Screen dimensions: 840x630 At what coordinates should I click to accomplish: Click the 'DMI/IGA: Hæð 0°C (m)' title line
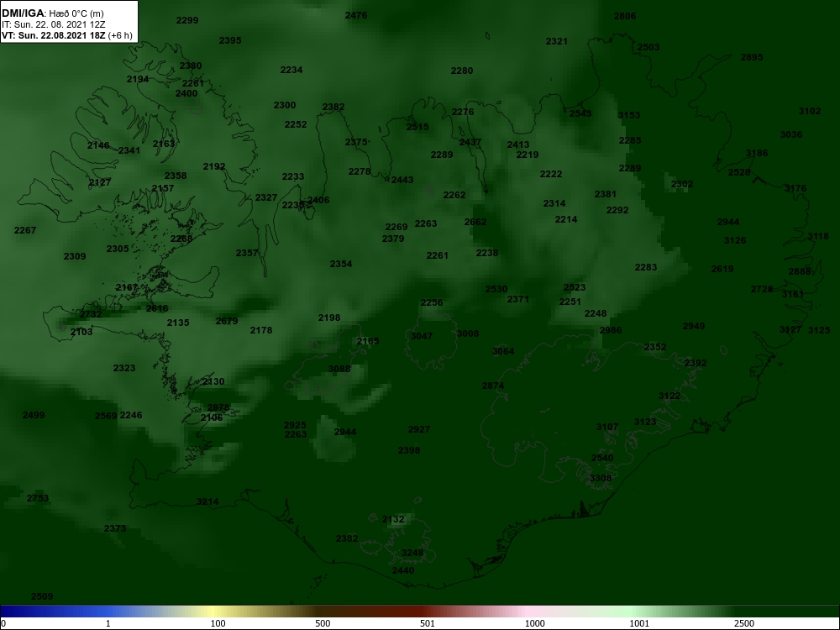point(53,13)
